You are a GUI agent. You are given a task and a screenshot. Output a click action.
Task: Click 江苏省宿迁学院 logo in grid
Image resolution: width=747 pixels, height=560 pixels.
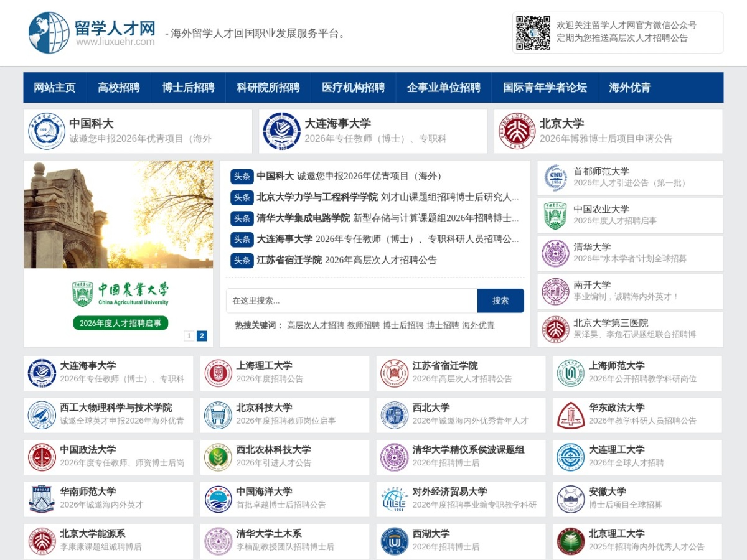(x=395, y=373)
